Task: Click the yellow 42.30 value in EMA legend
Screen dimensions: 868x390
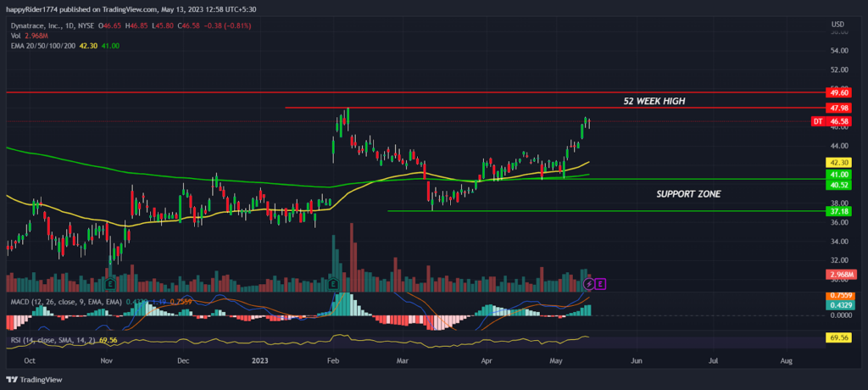Action: coord(88,46)
